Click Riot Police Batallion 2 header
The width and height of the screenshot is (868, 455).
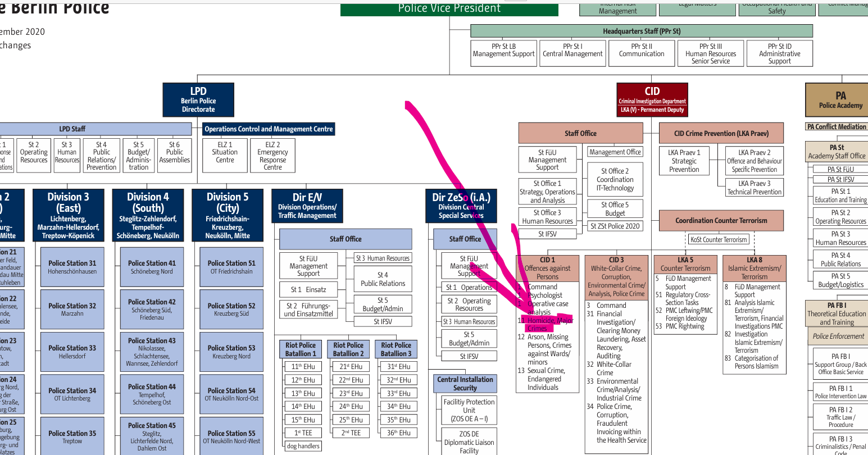[348, 349]
